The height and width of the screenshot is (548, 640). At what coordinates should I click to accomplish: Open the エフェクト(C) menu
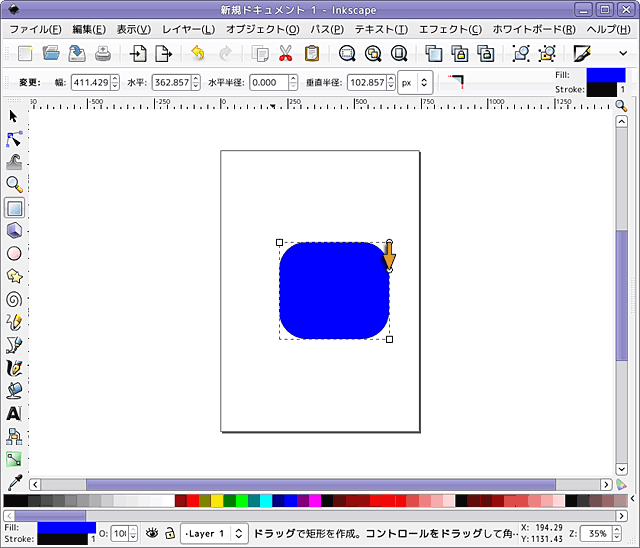point(449,29)
